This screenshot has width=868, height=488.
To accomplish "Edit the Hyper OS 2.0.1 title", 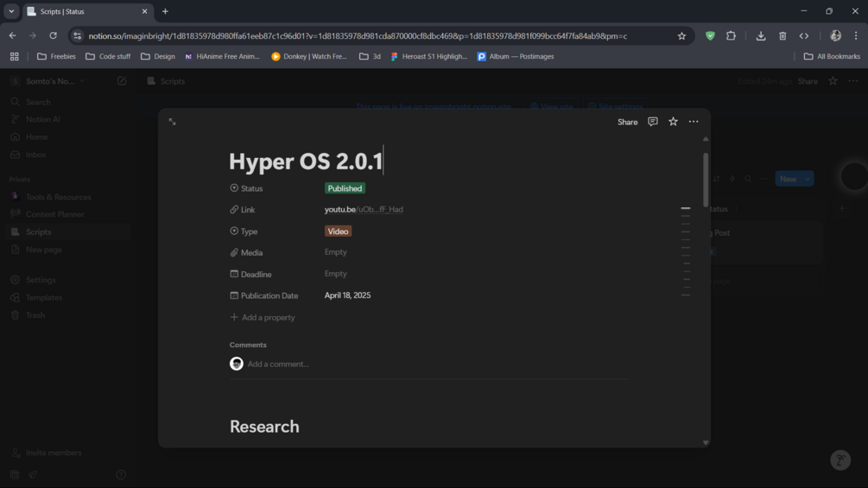I will click(x=306, y=161).
